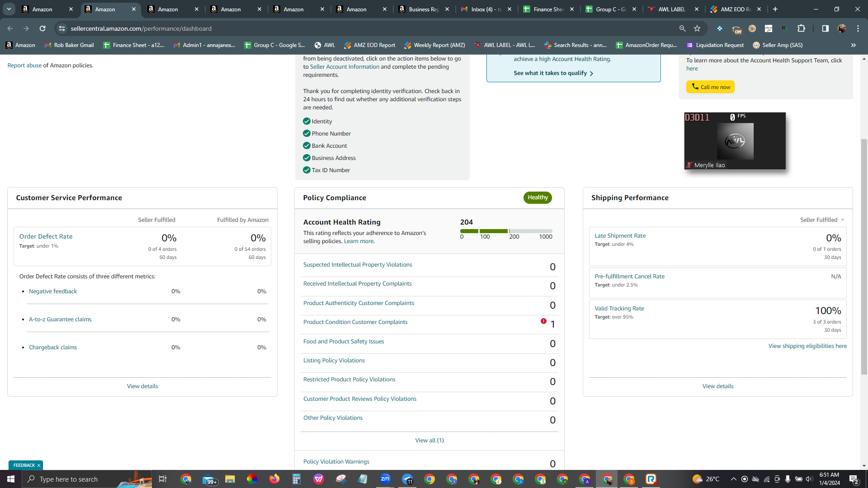The height and width of the screenshot is (488, 868).
Task: Switch to the Business Reports tab
Action: 424,9
